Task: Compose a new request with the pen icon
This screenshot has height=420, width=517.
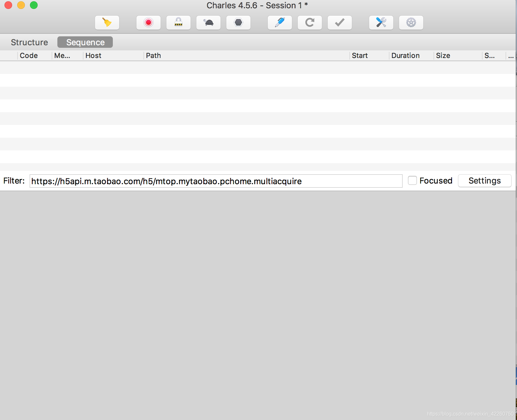Action: [x=280, y=23]
